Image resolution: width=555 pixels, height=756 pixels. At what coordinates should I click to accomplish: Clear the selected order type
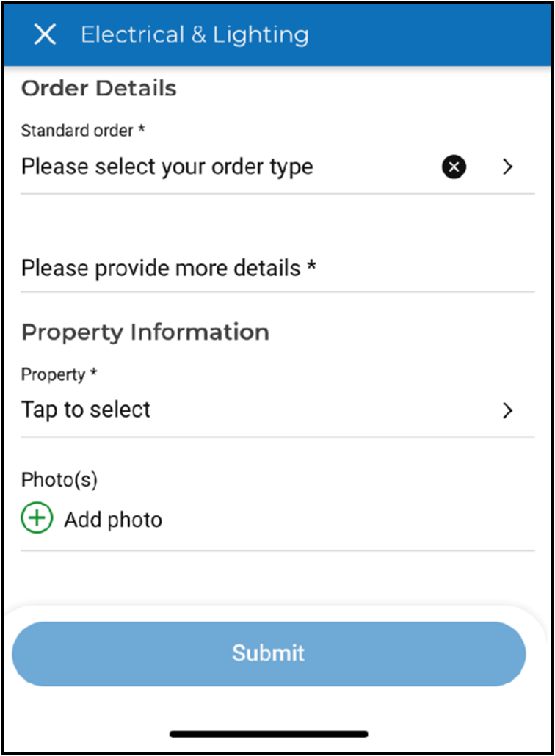tap(454, 167)
